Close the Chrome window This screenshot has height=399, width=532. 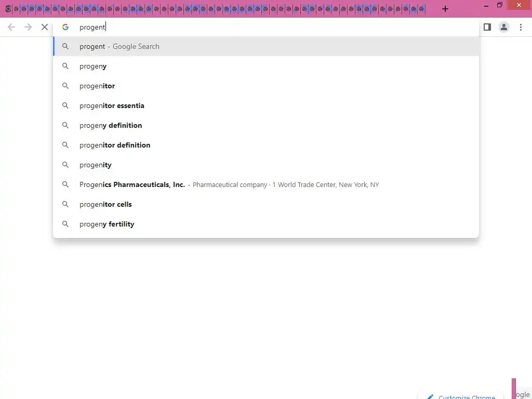pyautogui.click(x=519, y=5)
